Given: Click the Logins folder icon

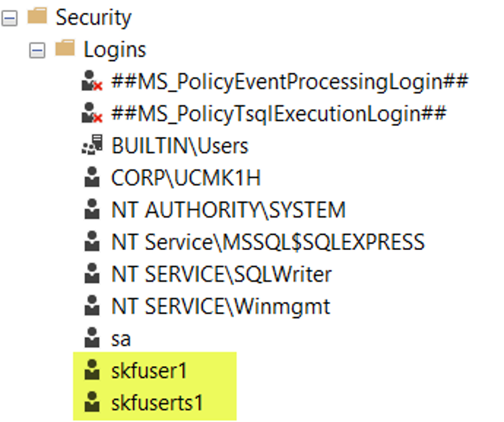Looking at the screenshot, I should 65,49.
